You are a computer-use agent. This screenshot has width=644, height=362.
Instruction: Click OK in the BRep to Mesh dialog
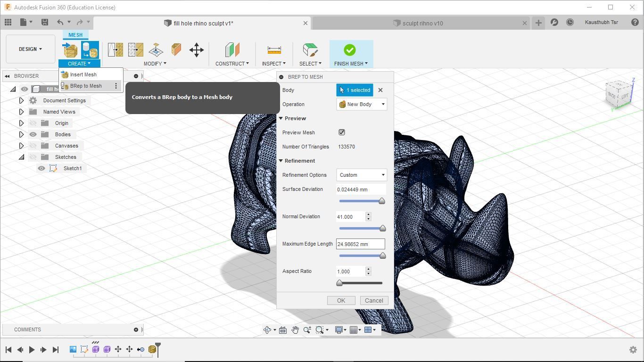point(341,300)
